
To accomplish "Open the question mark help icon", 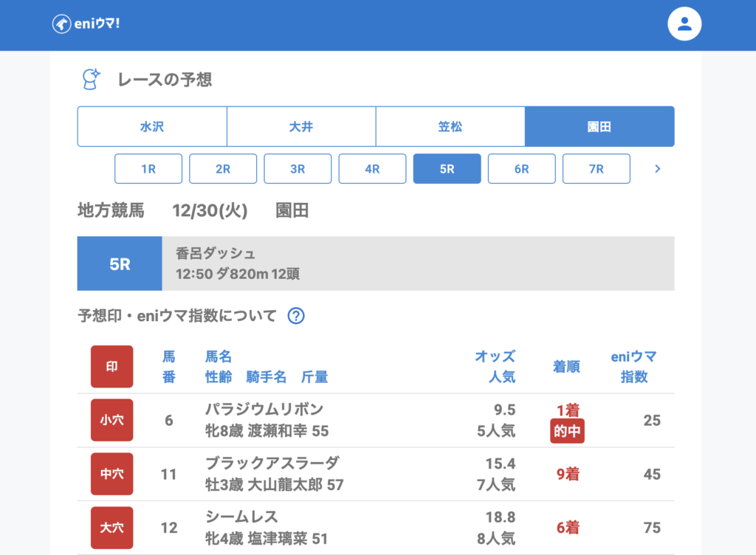I will coord(296,316).
